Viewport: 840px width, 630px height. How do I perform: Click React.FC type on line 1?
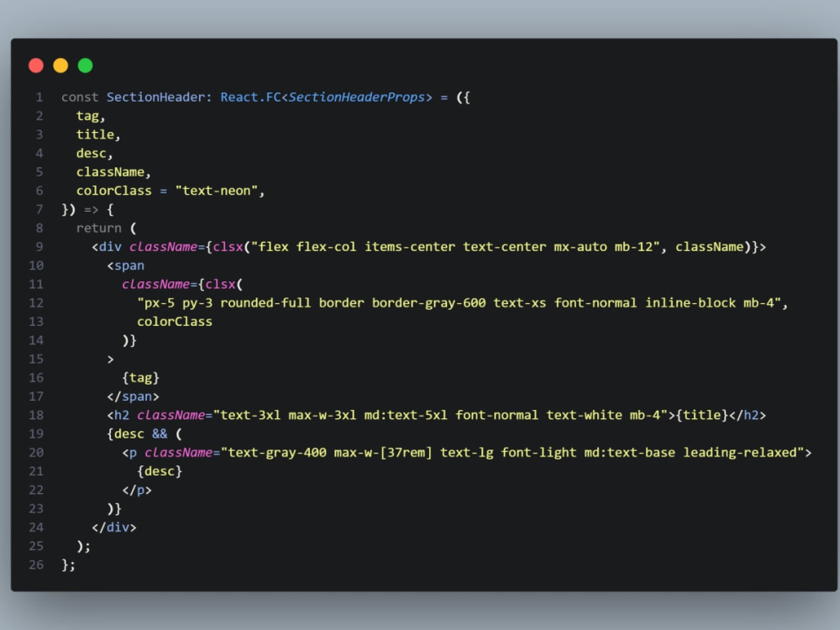click(x=250, y=97)
